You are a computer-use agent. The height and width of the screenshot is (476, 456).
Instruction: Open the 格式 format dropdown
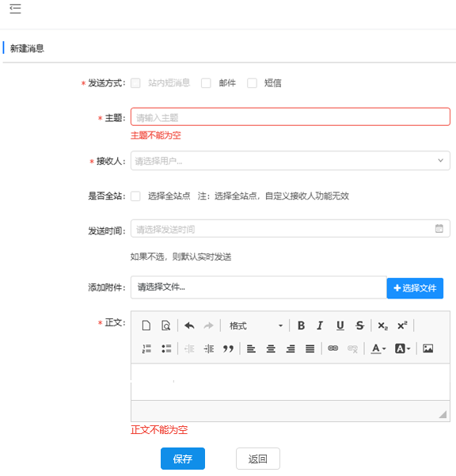pos(256,326)
